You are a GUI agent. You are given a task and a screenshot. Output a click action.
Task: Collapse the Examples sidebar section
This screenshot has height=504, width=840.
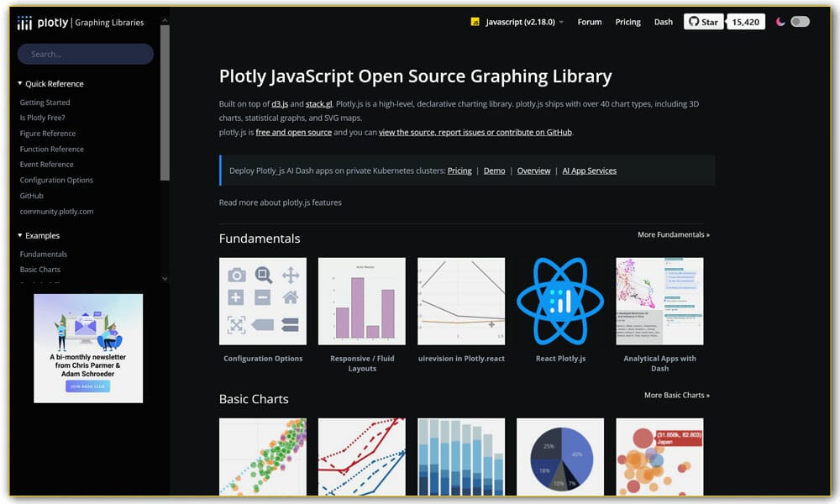(x=21, y=235)
